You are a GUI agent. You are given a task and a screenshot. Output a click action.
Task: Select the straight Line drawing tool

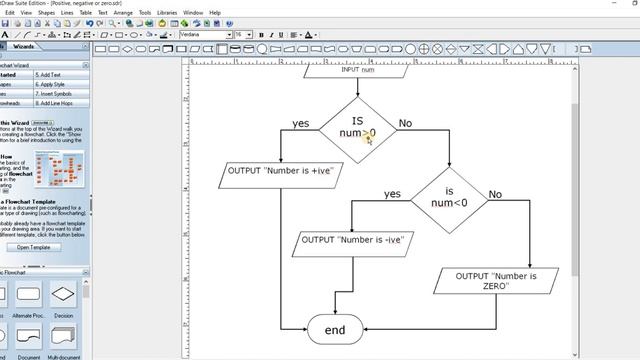tap(18, 35)
